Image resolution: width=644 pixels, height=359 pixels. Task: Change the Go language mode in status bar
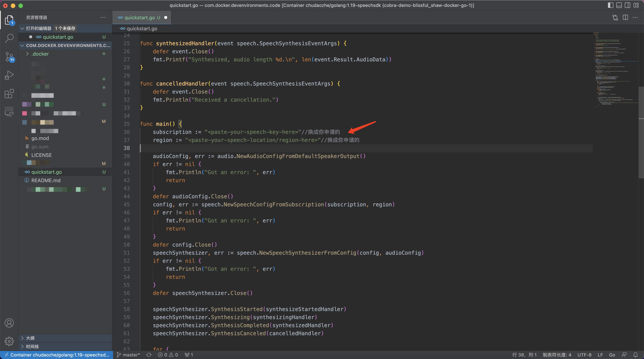[612, 355]
